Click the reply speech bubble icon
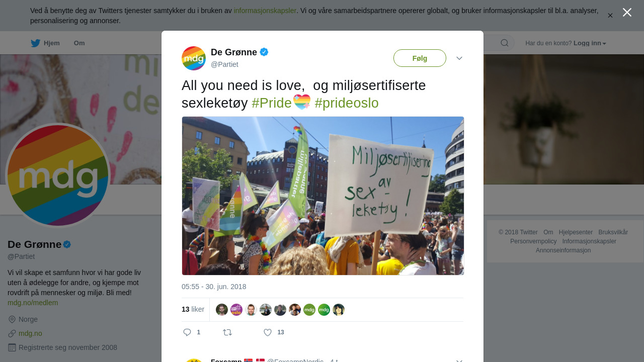Image resolution: width=644 pixels, height=362 pixels. point(187,332)
